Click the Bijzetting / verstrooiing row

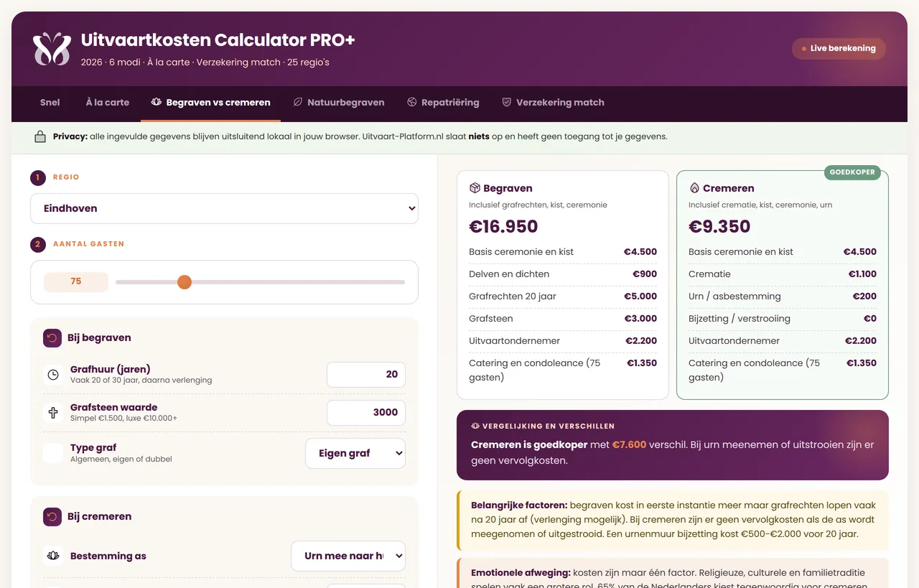[783, 318]
